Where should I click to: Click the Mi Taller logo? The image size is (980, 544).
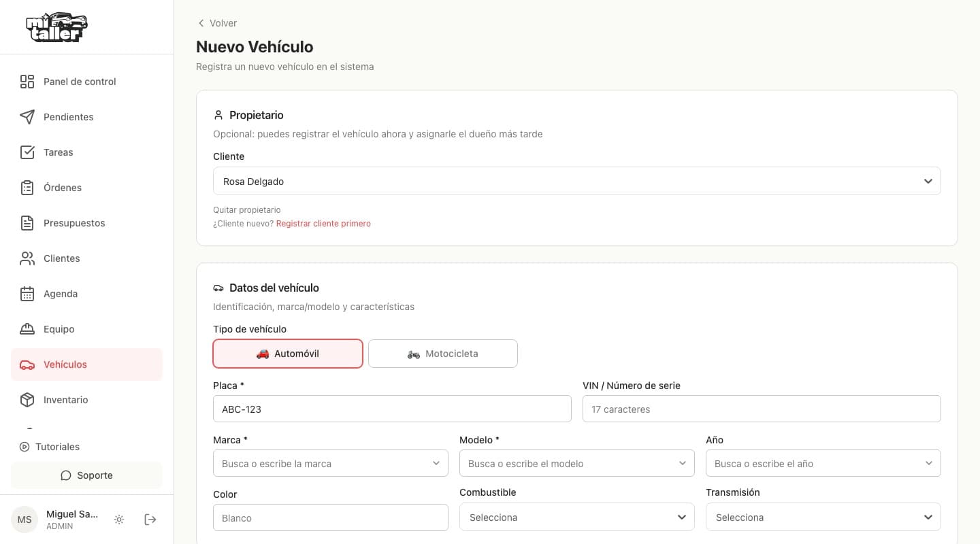pos(56,27)
